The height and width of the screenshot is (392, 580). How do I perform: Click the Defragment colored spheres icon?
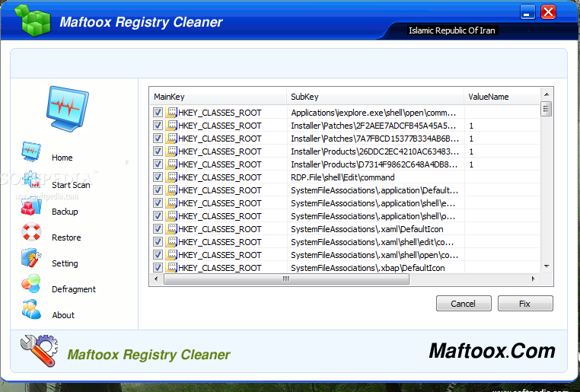(x=31, y=284)
